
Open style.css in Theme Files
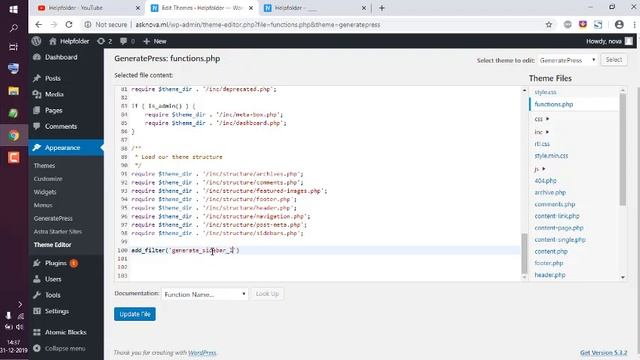pyautogui.click(x=545, y=92)
